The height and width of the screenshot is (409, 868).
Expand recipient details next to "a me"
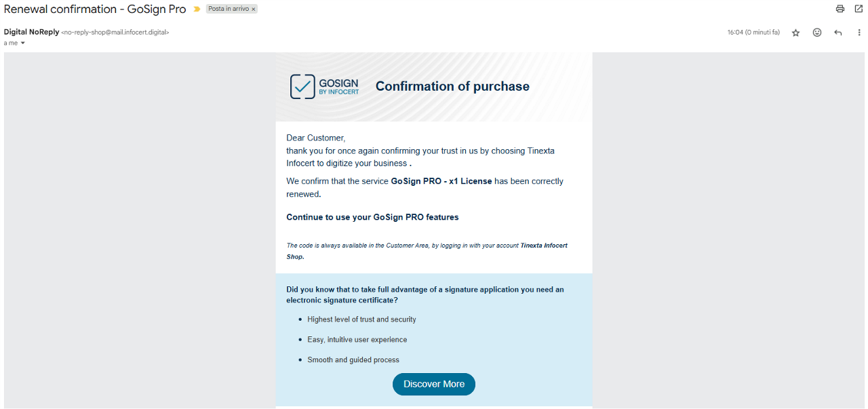22,43
